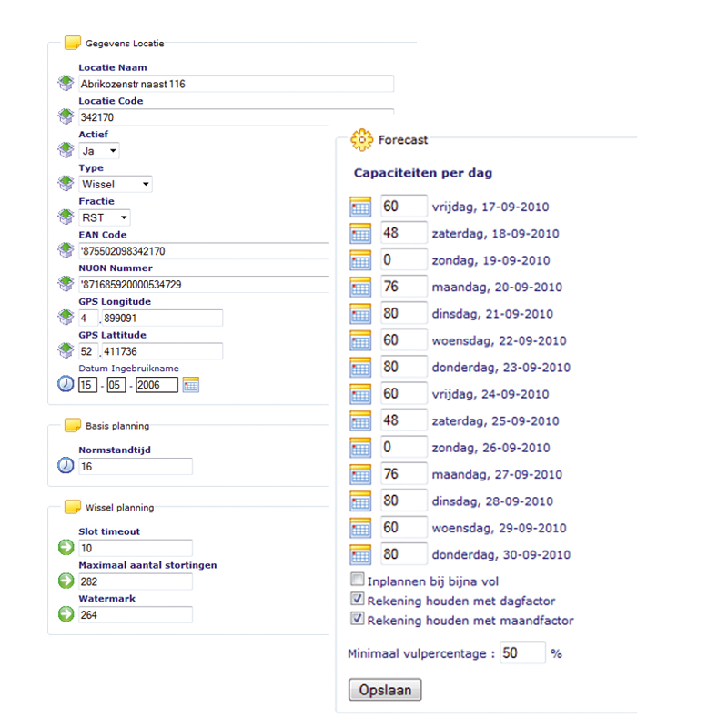Click the clock icon next to Normstandtijd
The width and height of the screenshot is (728, 728).
pyautogui.click(x=66, y=466)
